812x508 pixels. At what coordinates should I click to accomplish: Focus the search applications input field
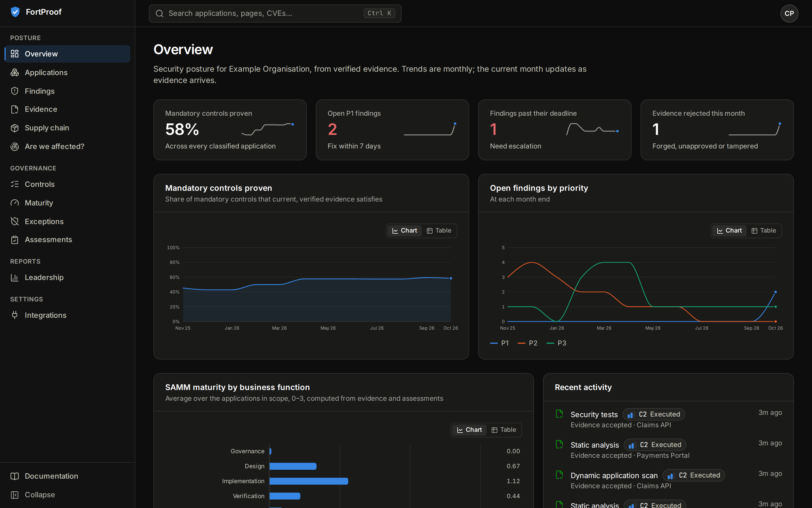pos(275,14)
